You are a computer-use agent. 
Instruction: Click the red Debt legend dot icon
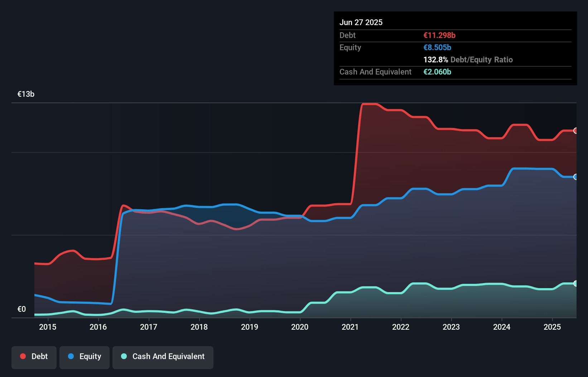[23, 356]
